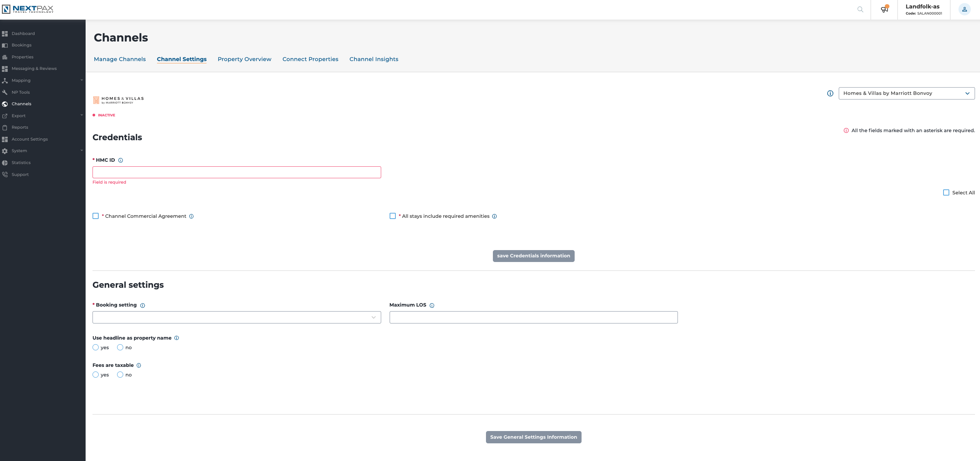Open the announcements megaphone icon
This screenshot has width=980, height=461.
(884, 10)
